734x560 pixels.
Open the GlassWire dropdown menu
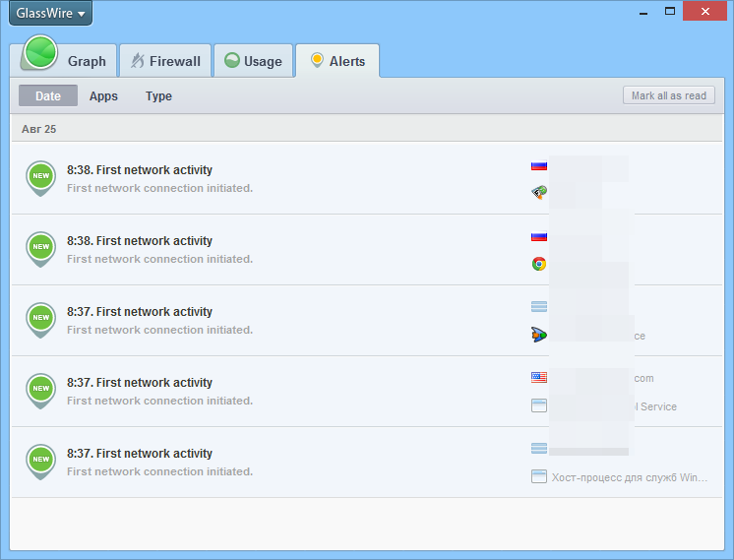click(50, 13)
